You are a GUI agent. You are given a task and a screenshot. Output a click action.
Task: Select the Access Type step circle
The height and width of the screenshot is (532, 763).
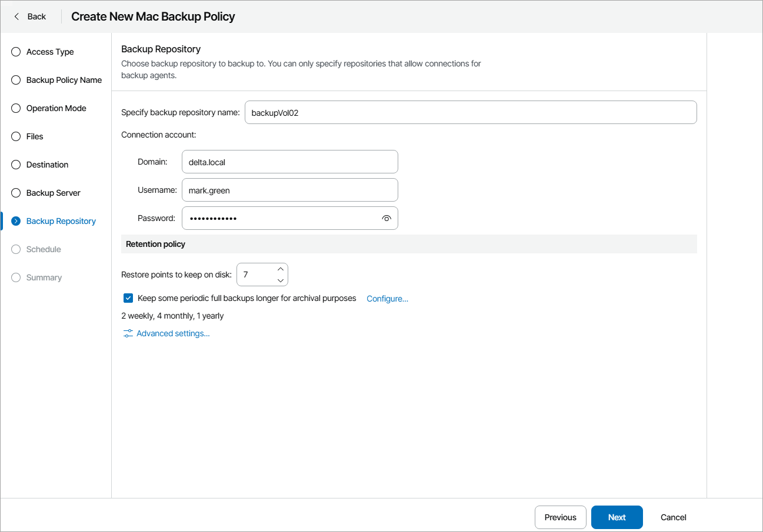[16, 52]
